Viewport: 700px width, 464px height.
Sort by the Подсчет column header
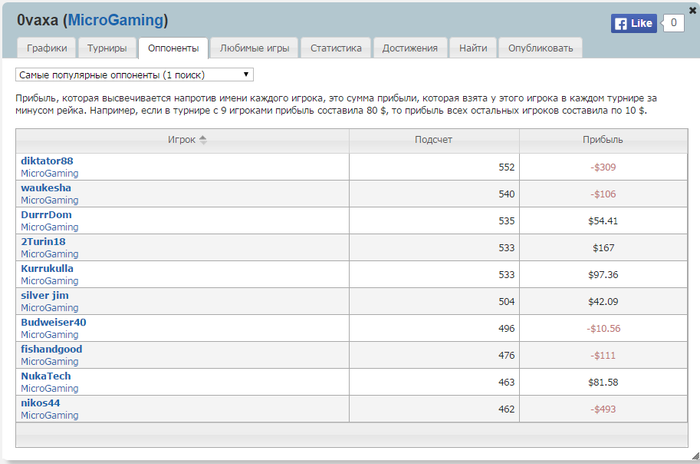click(434, 140)
